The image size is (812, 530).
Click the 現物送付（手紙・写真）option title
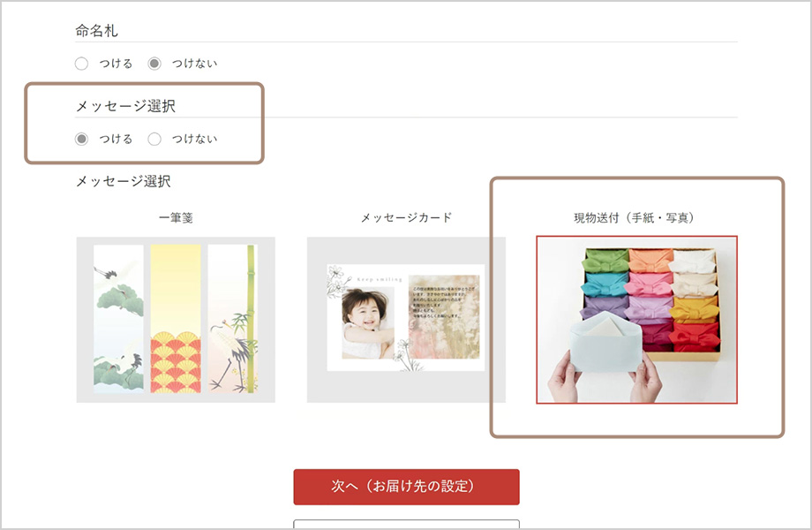click(x=634, y=218)
